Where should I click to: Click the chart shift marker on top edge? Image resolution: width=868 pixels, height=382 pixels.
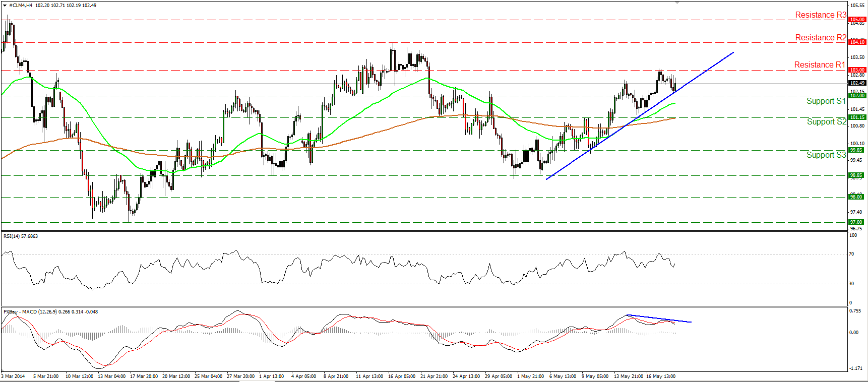tap(677, 3)
